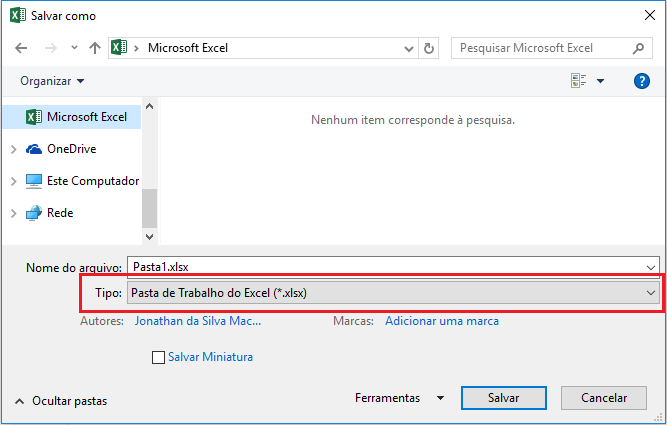Open recent locations dropdown arrow
This screenshot has height=425, width=667.
74,48
